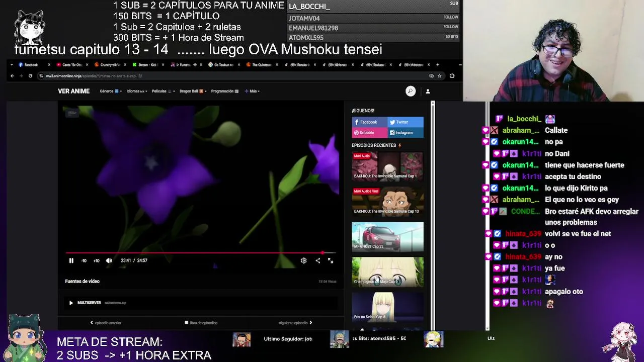The height and width of the screenshot is (362, 644).
Task: Open lista de episodios
Action: (201, 323)
